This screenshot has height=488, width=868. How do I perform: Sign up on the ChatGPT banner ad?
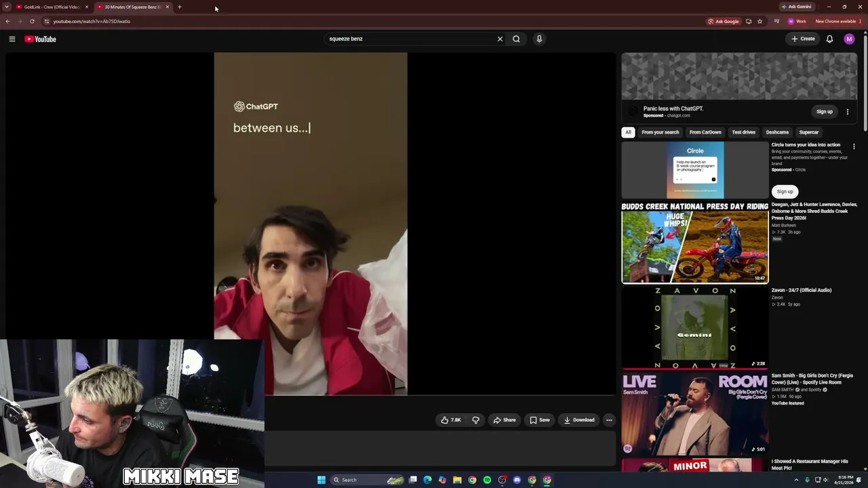pos(825,112)
